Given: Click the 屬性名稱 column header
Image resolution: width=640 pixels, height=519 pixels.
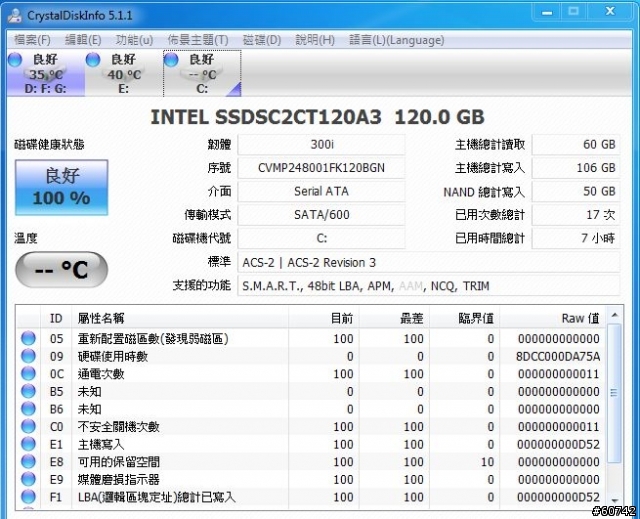Looking at the screenshot, I should (180, 318).
